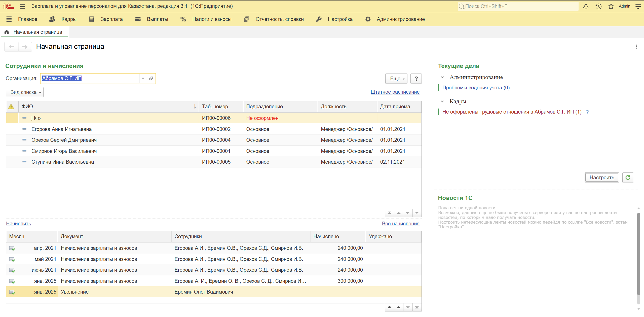Open the Администрирование menu section
Viewport: 644px width, 317px height.
[395, 19]
